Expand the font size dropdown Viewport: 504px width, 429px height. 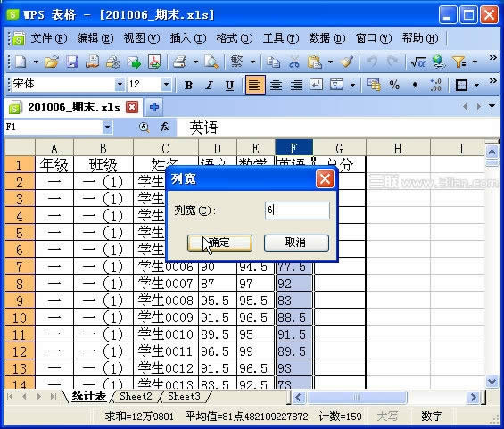tap(166, 85)
